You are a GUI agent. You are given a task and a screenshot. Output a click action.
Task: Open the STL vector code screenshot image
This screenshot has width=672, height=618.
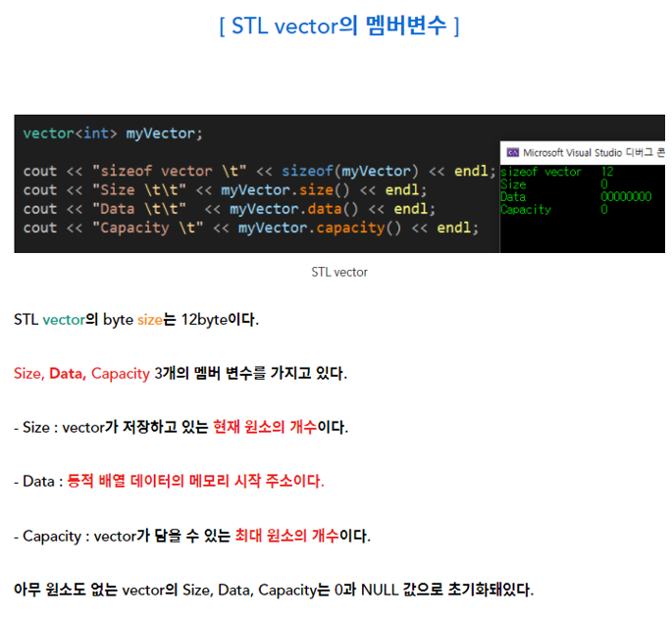click(x=339, y=183)
